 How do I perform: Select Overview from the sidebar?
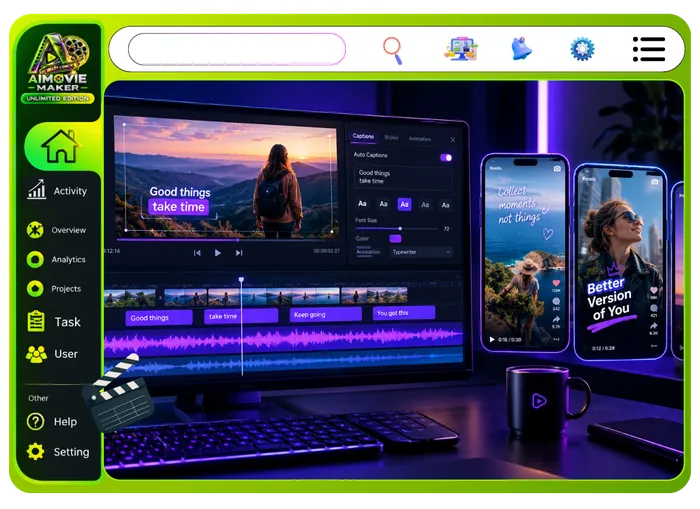(x=56, y=230)
